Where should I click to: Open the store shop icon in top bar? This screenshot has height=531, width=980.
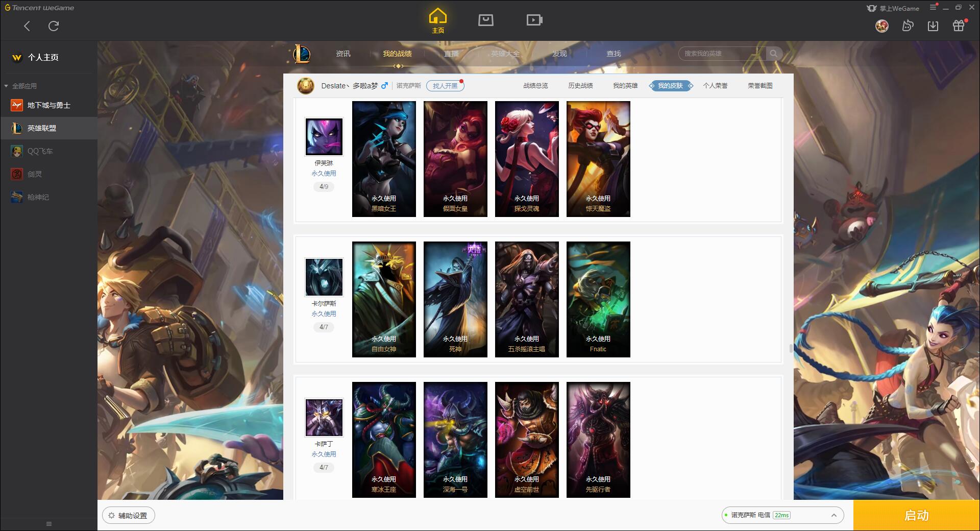[x=486, y=20]
